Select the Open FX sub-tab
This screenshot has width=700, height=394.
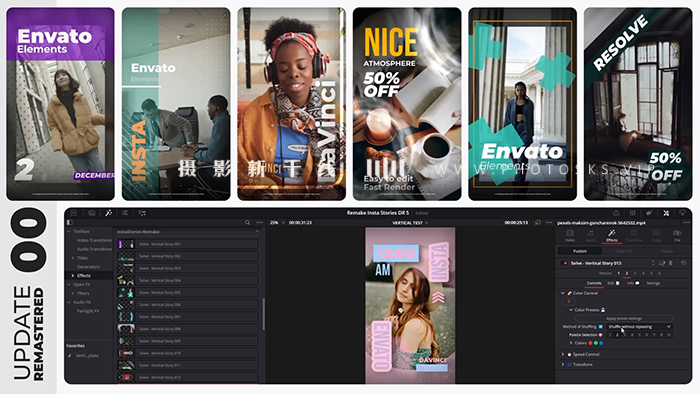[x=624, y=251]
